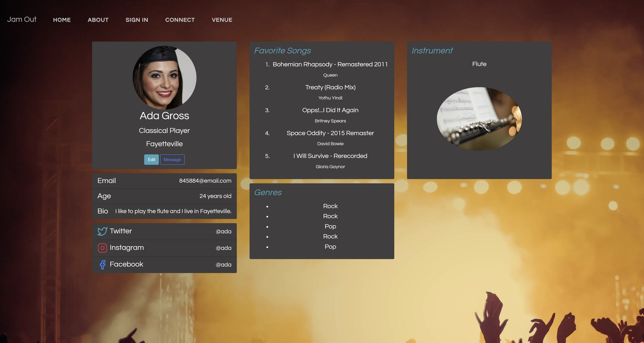This screenshot has height=343, width=644.
Task: Open the Venue nav link
Action: [x=222, y=20]
